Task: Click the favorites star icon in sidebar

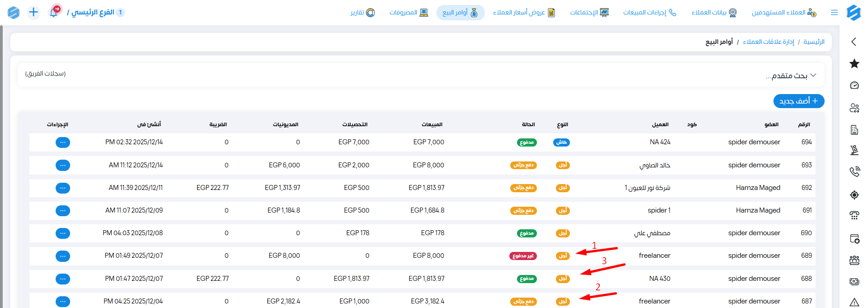Action: point(854,64)
